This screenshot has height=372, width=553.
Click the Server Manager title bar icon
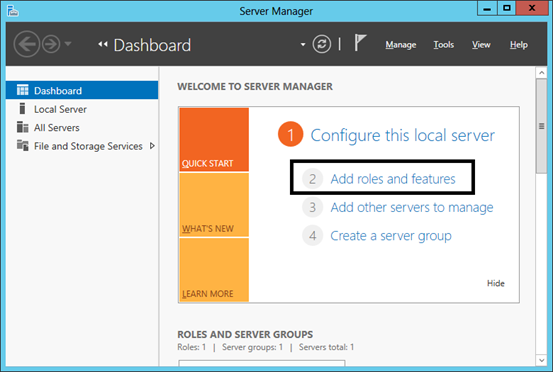pos(13,11)
